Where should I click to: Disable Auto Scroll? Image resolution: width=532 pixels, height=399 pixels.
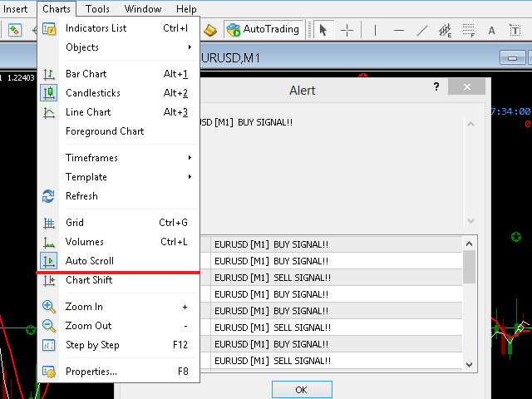[118, 261]
